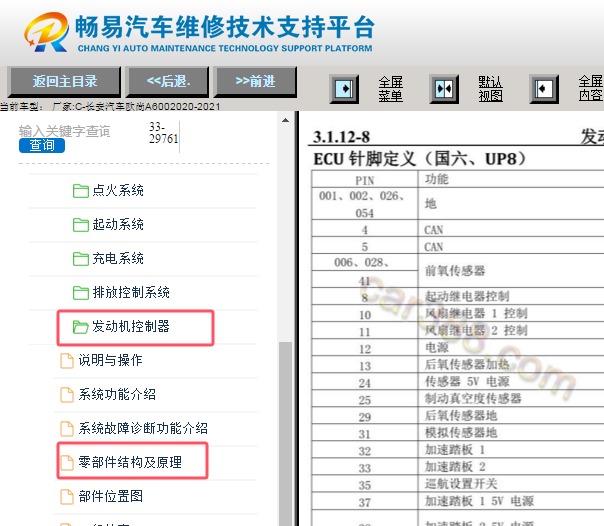Image resolution: width=604 pixels, height=526 pixels.
Task: Open the 起动系统 folder
Action: pyautogui.click(x=118, y=224)
